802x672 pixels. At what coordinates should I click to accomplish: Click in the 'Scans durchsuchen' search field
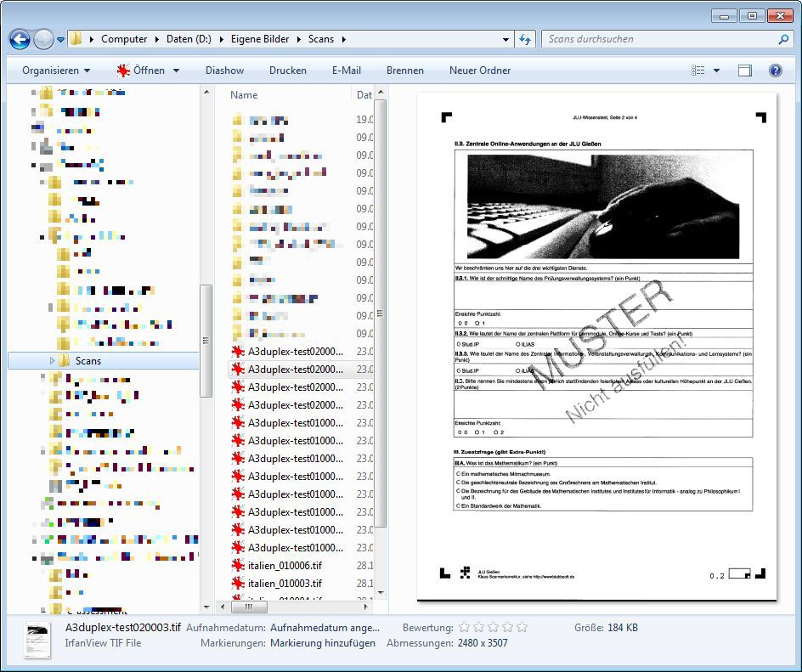click(658, 39)
